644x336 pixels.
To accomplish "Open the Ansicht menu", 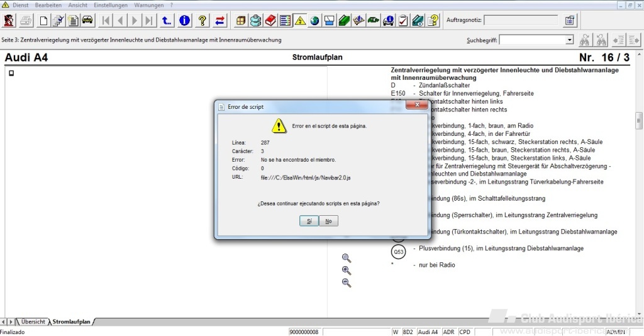I will point(77,5).
